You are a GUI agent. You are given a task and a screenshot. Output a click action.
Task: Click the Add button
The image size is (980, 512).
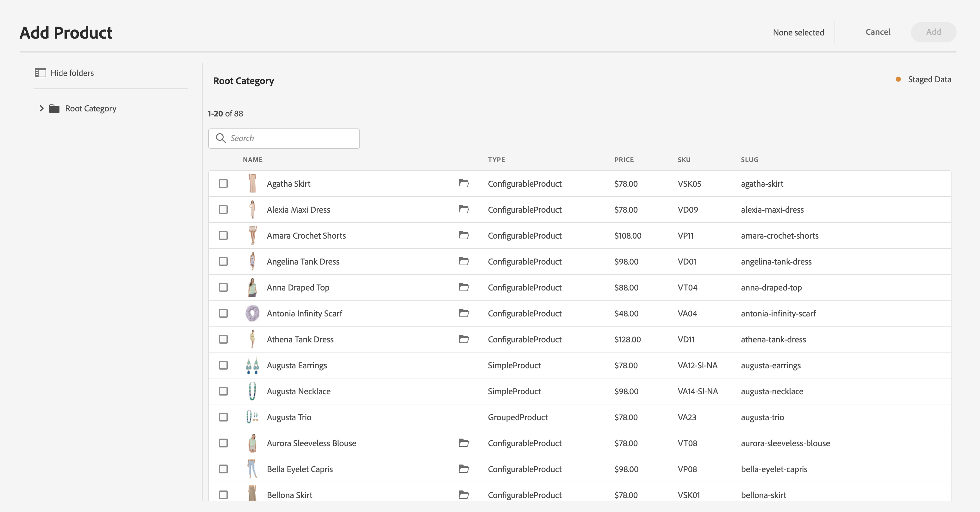(933, 32)
